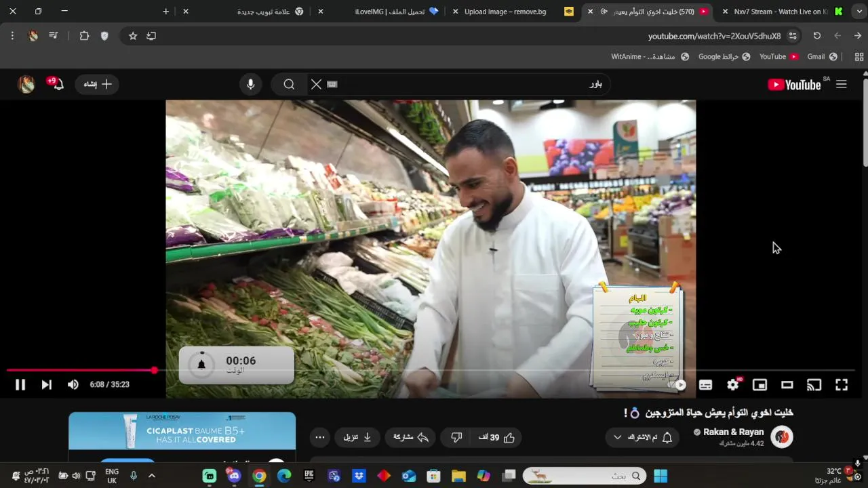Enter fullscreen mode in the player
Viewport: 868px width, 488px height.
point(842,385)
